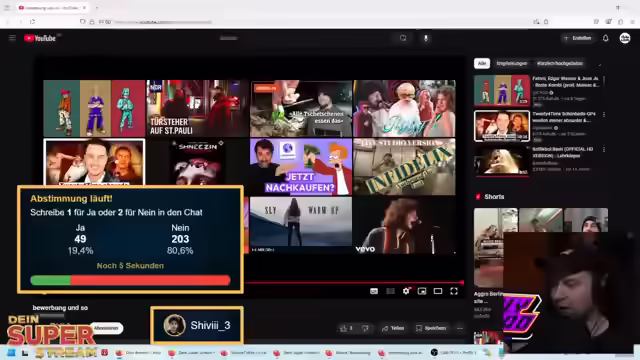
Task: Open the Erstellen create button
Action: [578, 38]
